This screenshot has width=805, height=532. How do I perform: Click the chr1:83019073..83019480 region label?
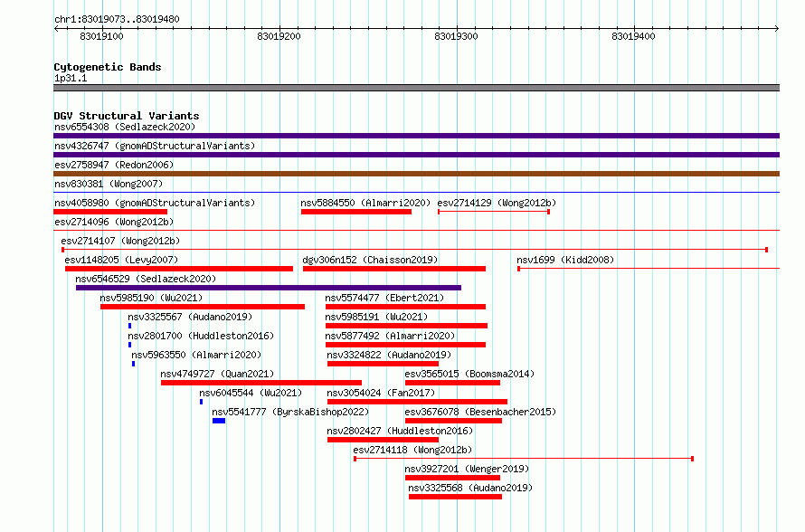click(x=117, y=19)
